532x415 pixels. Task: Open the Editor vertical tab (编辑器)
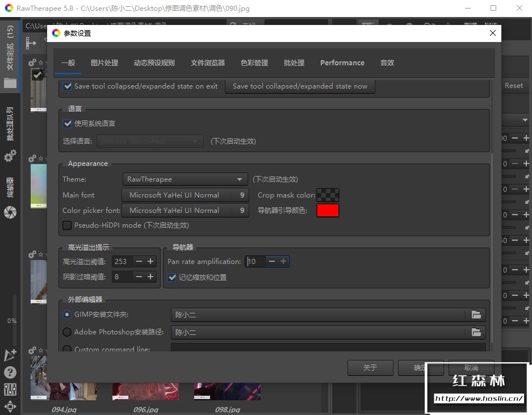click(10, 187)
